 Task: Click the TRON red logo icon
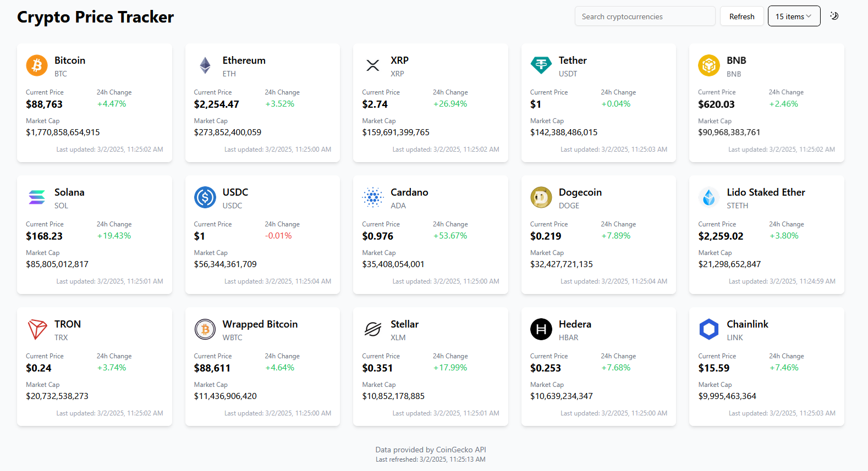(37, 329)
